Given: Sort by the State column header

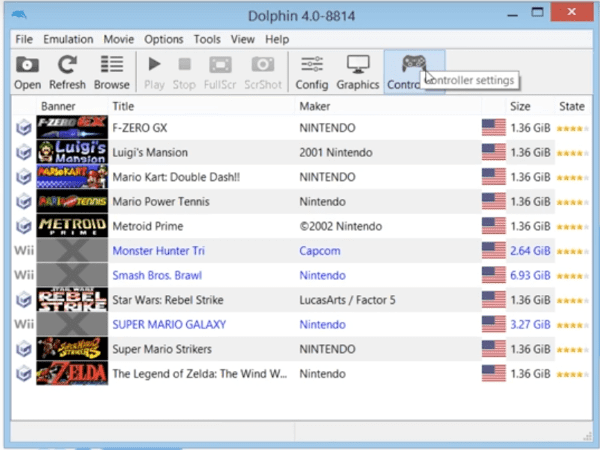Looking at the screenshot, I should [572, 106].
